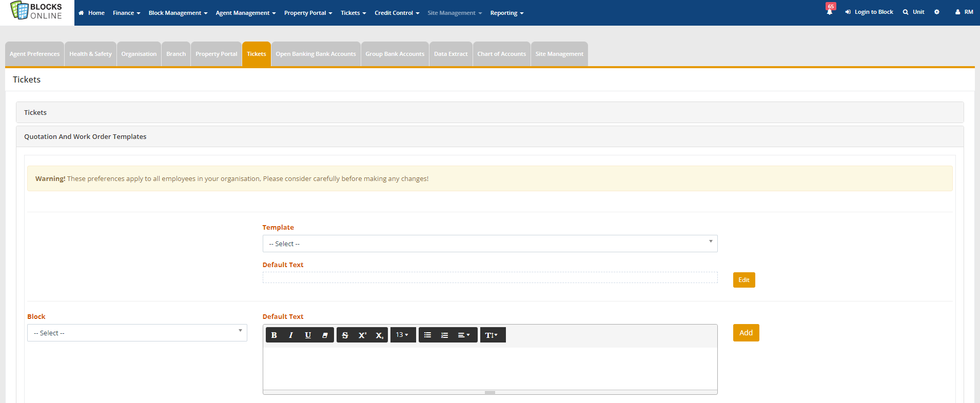Switch to the Site Management tab
Image resolution: width=980 pixels, height=403 pixels.
(559, 54)
